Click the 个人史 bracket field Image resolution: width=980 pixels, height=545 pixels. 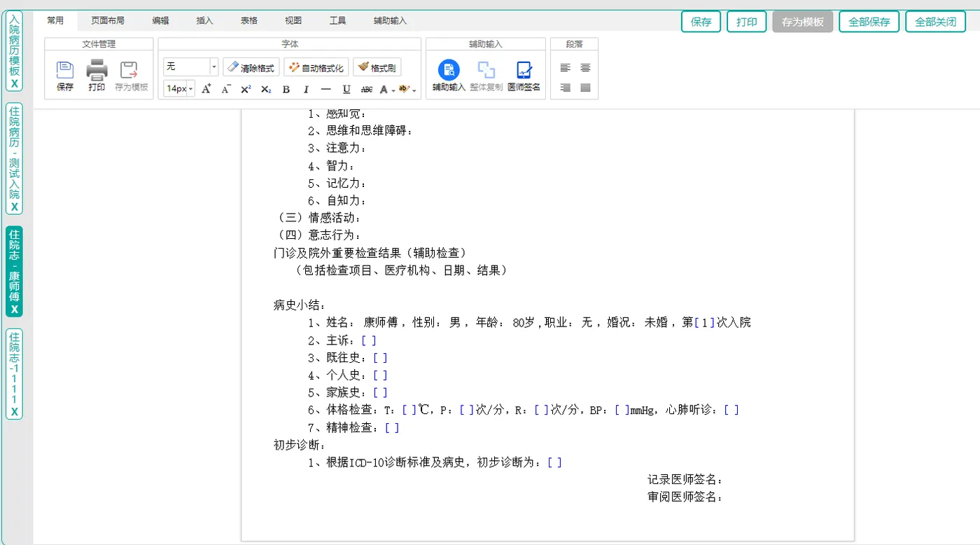(x=380, y=375)
